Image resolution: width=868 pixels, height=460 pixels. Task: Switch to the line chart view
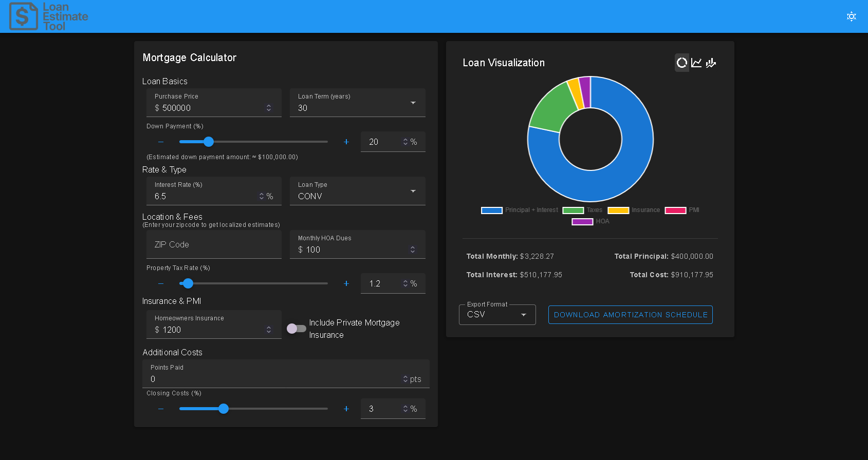pos(696,63)
